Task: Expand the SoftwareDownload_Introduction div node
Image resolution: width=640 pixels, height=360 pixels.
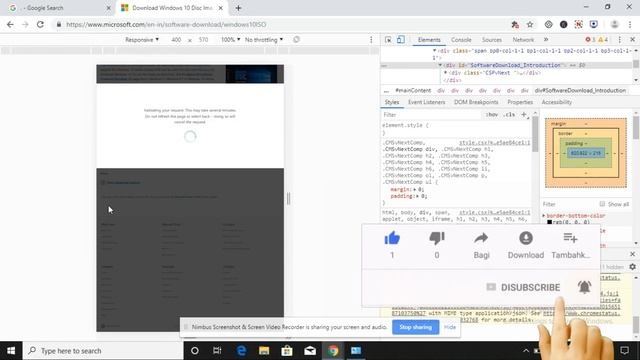Action: [440, 65]
